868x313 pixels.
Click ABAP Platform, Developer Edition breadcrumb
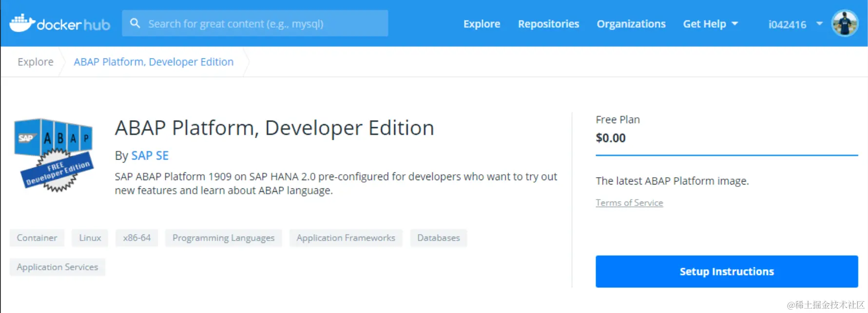point(154,62)
